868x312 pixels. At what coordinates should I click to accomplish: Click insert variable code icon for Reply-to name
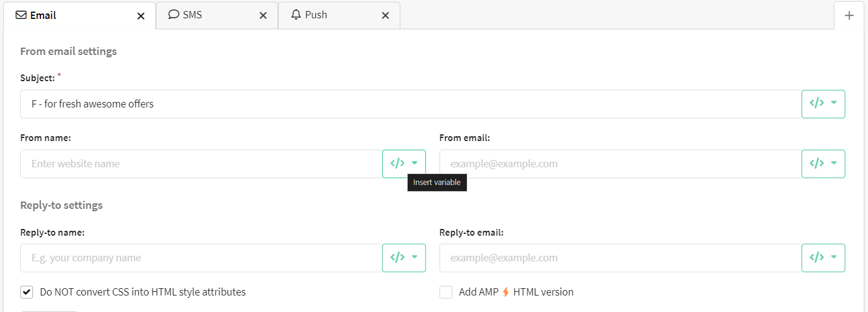pyautogui.click(x=397, y=258)
